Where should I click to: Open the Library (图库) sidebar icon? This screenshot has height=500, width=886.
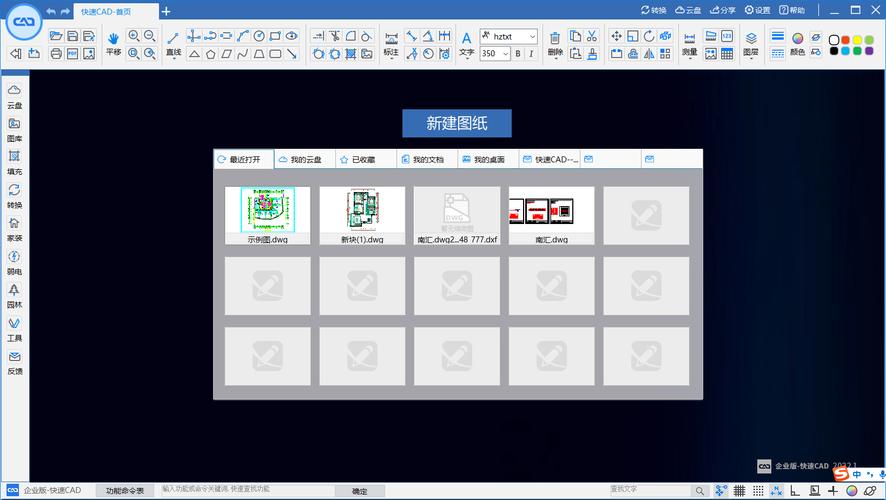(x=14, y=129)
